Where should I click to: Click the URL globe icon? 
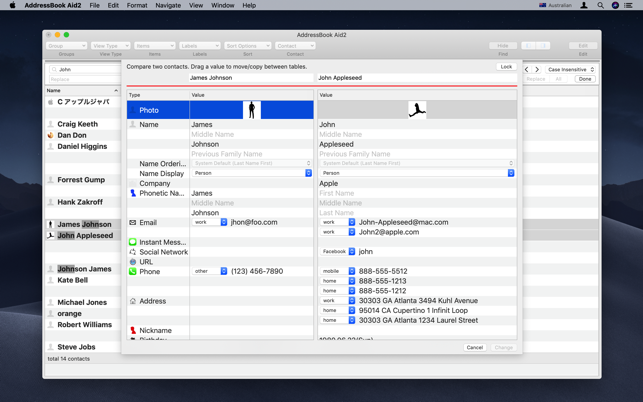(132, 262)
